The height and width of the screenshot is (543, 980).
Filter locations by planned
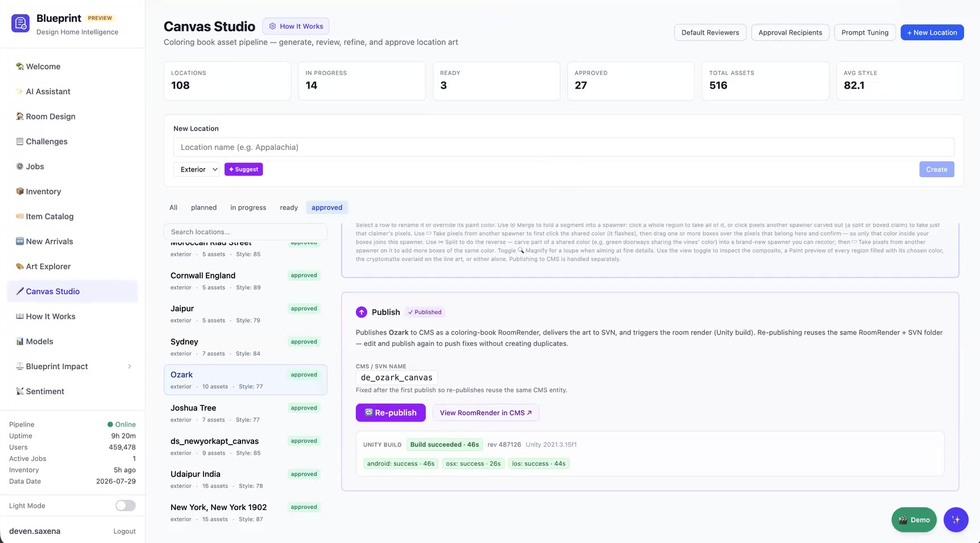coord(204,208)
